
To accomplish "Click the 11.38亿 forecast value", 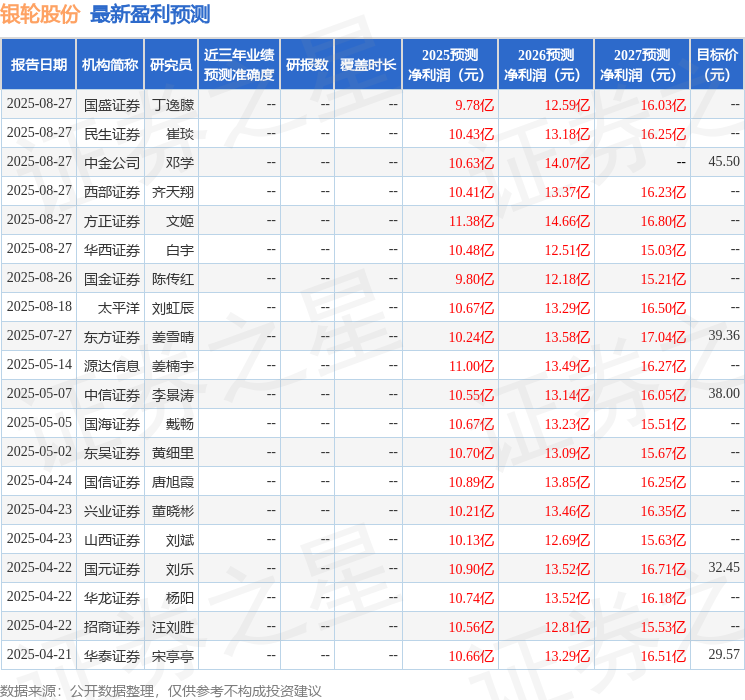I will point(471,221).
